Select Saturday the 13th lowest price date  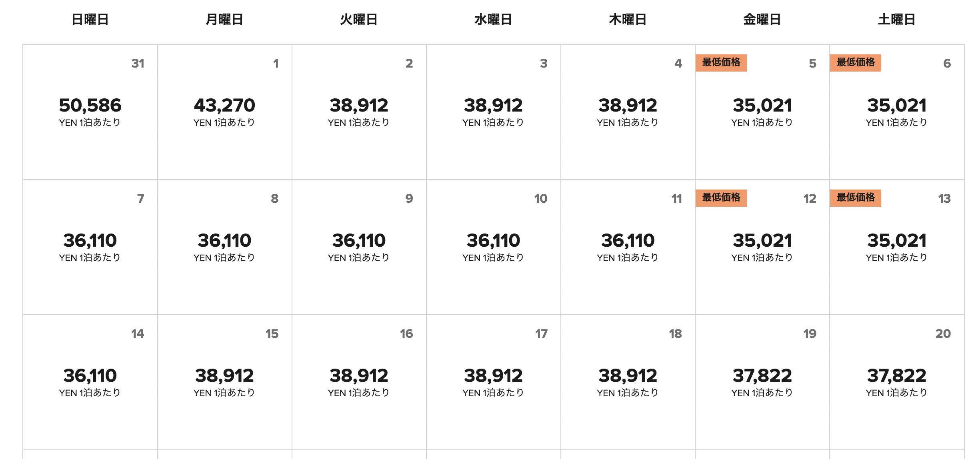(897, 247)
